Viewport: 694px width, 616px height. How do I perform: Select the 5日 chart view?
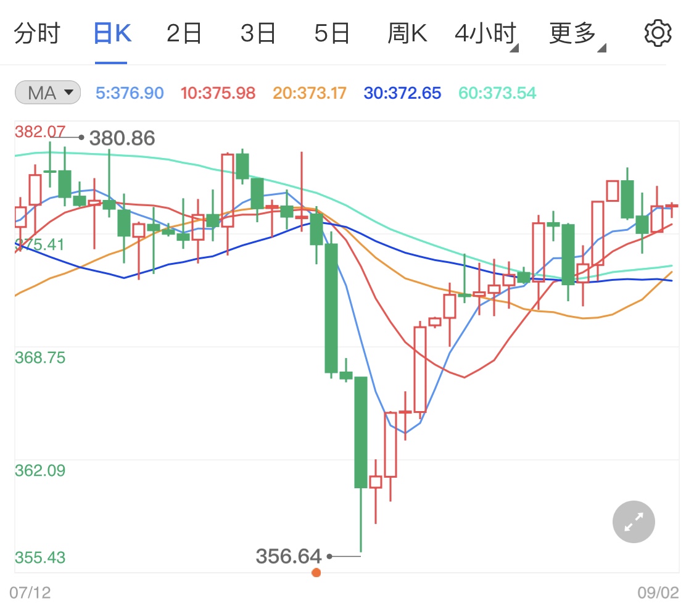(332, 33)
